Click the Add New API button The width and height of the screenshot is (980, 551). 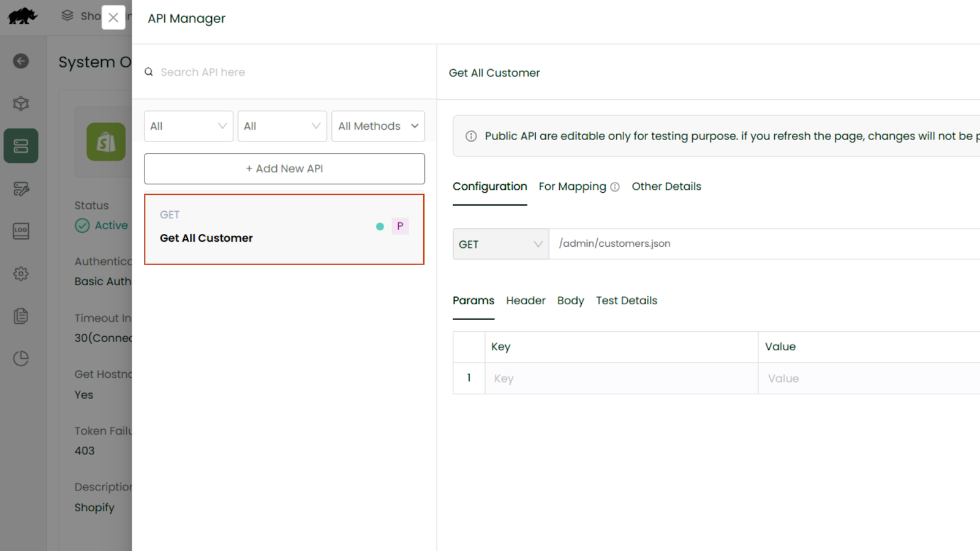(284, 169)
